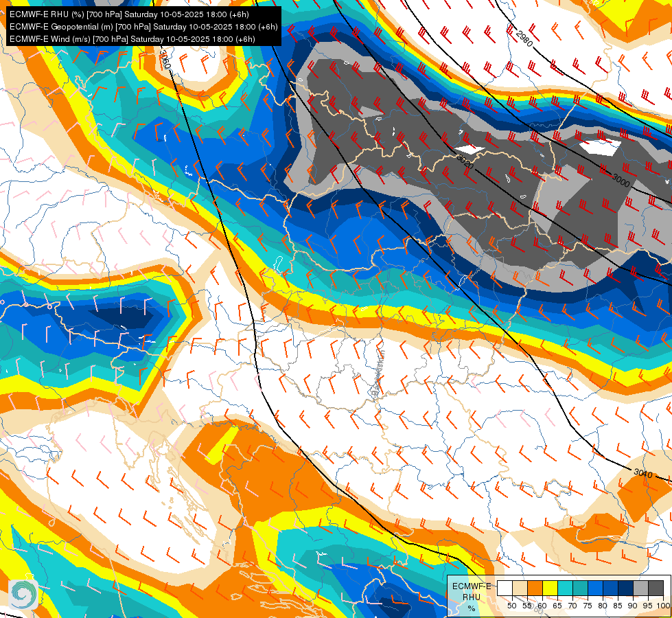The height and width of the screenshot is (618, 672).
Task: Click the legend value 90
Action: click(633, 606)
